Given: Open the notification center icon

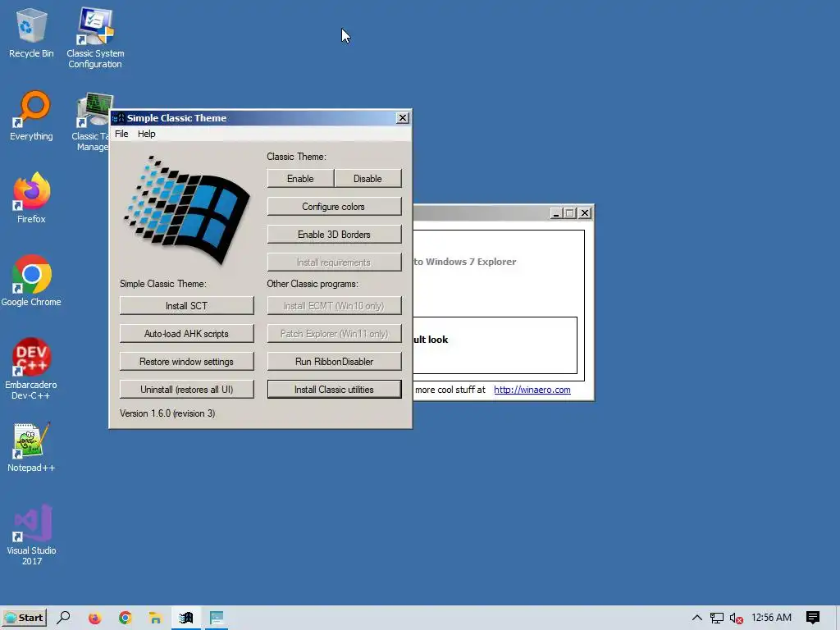Looking at the screenshot, I should [813, 618].
